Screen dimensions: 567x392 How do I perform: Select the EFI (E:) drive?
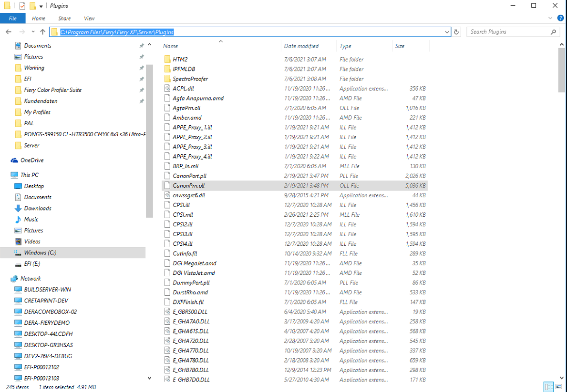(x=32, y=264)
